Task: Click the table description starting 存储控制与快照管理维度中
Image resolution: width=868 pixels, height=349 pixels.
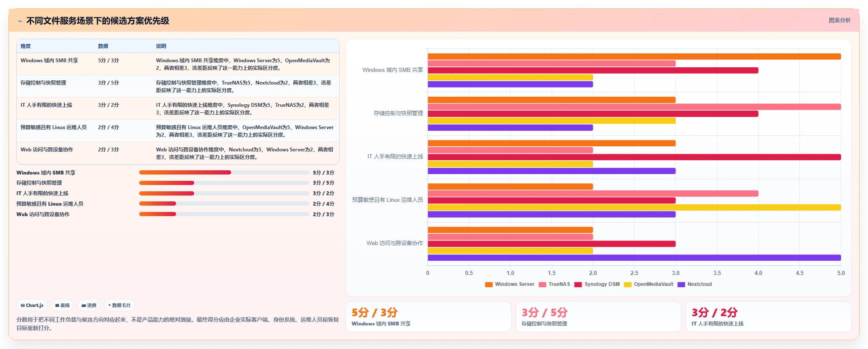Action: (244, 87)
